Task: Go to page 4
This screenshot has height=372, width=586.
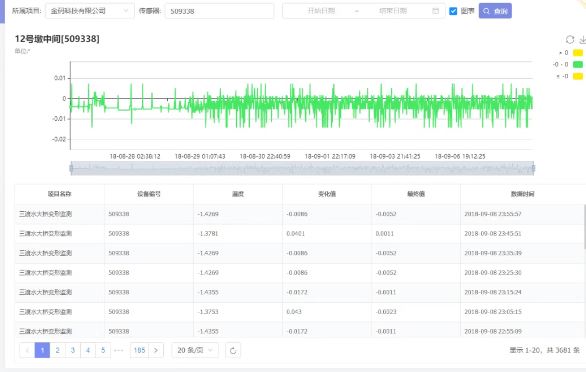Action: coord(88,350)
